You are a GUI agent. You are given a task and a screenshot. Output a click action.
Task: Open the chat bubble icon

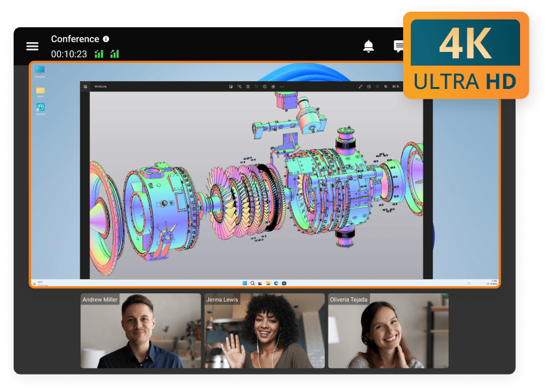coord(399,46)
